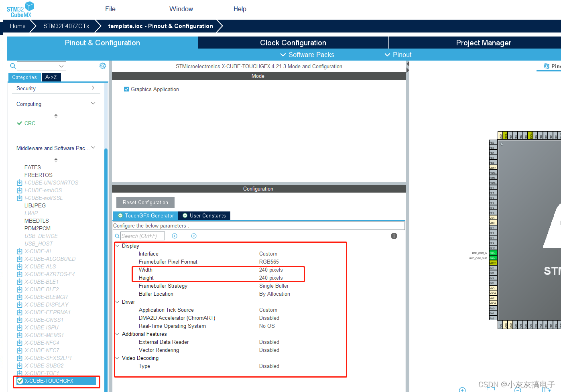Collapse the Display parameter group
561x392 pixels.
118,246
